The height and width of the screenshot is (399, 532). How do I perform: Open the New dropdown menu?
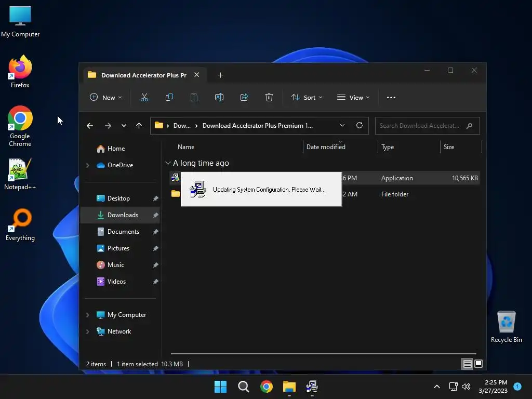tap(105, 97)
